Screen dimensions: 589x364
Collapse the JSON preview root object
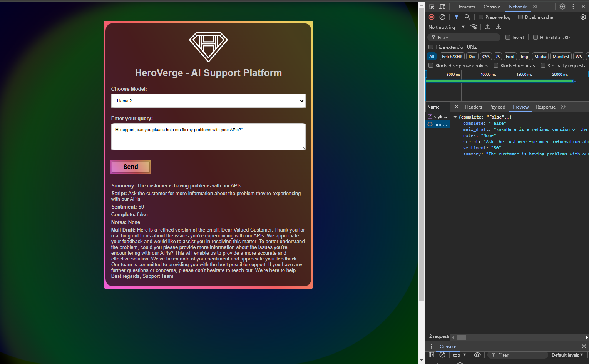[455, 117]
